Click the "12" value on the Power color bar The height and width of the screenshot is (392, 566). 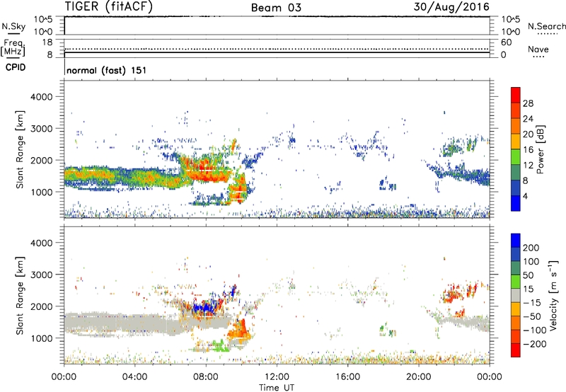pos(528,165)
